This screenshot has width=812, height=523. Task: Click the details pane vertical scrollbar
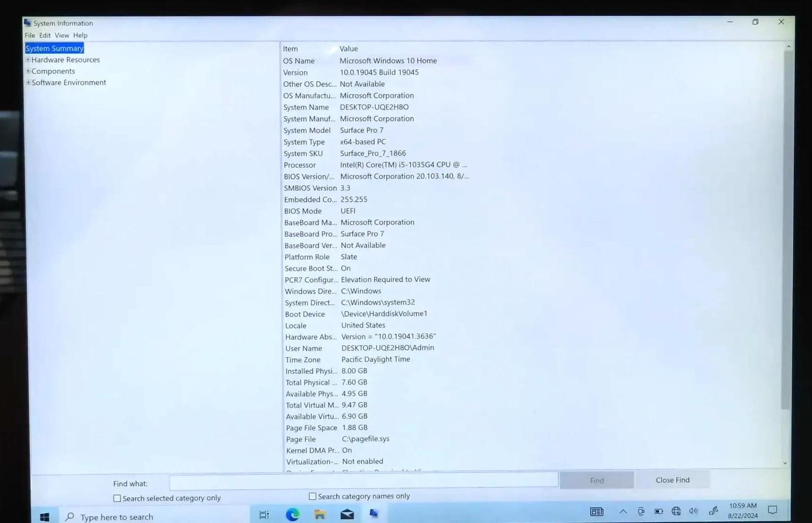786,229
